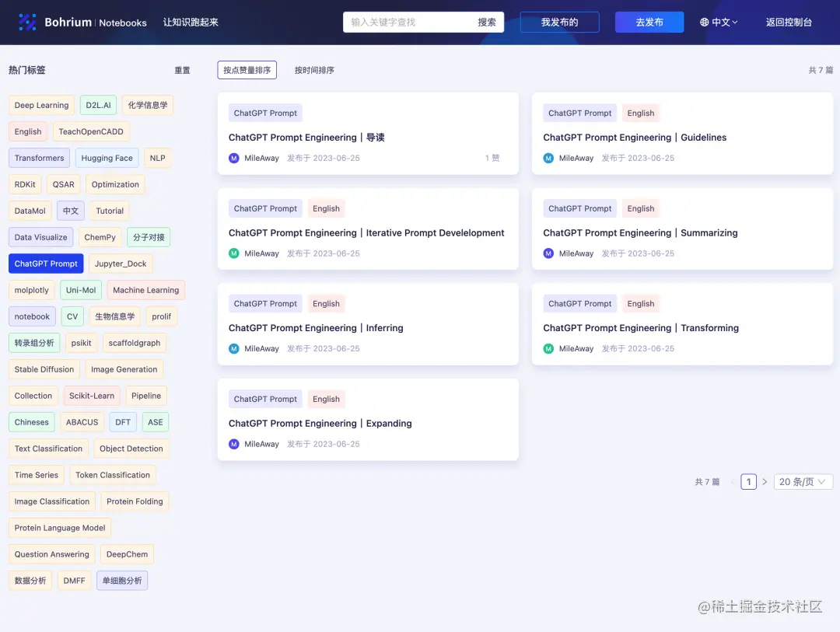The width and height of the screenshot is (840, 632).
Task: Open the 中文 language dropdown
Action: 719,22
